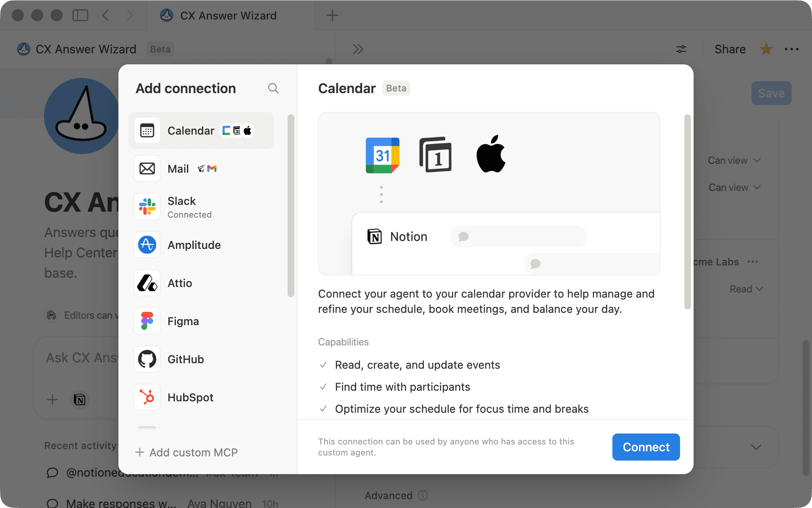812x508 pixels.
Task: Collapse the side panel with double chevron
Action: (x=358, y=49)
